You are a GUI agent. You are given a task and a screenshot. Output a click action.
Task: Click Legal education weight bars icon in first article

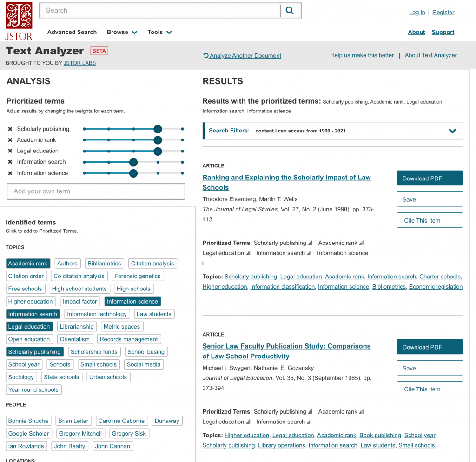coord(248,253)
